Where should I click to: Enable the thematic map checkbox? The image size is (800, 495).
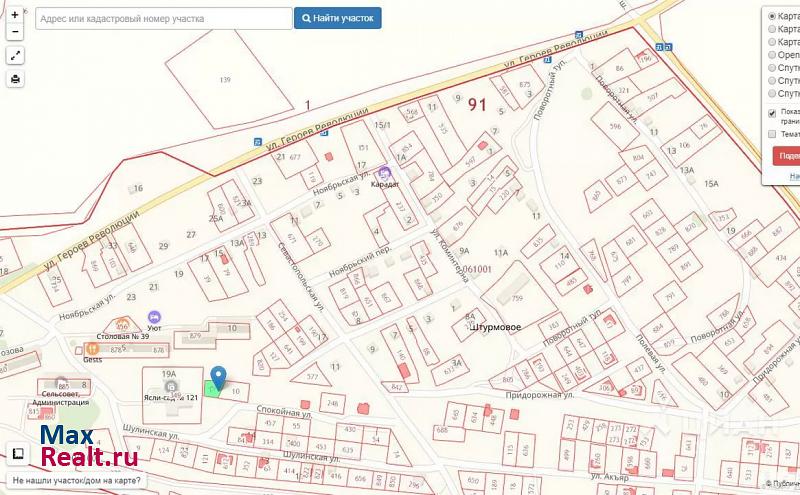point(771,134)
